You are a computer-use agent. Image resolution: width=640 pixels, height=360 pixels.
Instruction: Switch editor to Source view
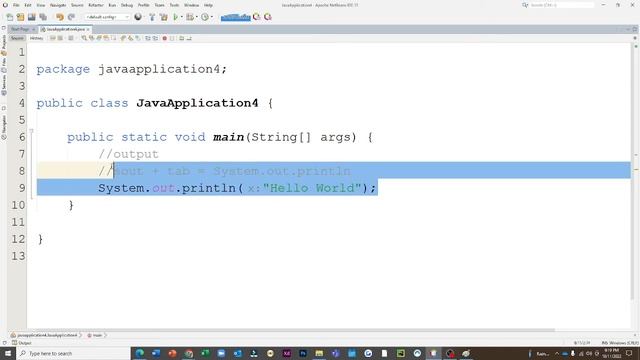17,38
